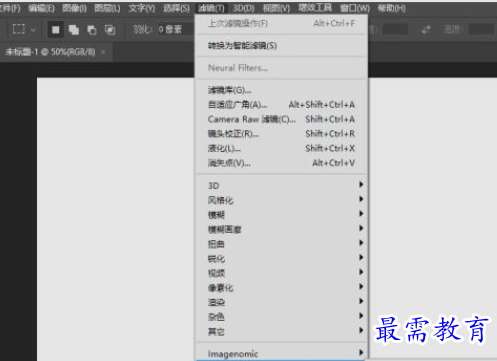This screenshot has width=497, height=361.
Task: Expand the 风格化 submenu
Action: point(281,200)
